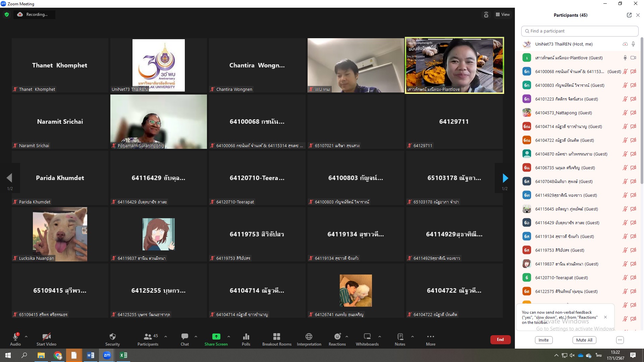
Task: Open the Polls icon
Action: 246,337
